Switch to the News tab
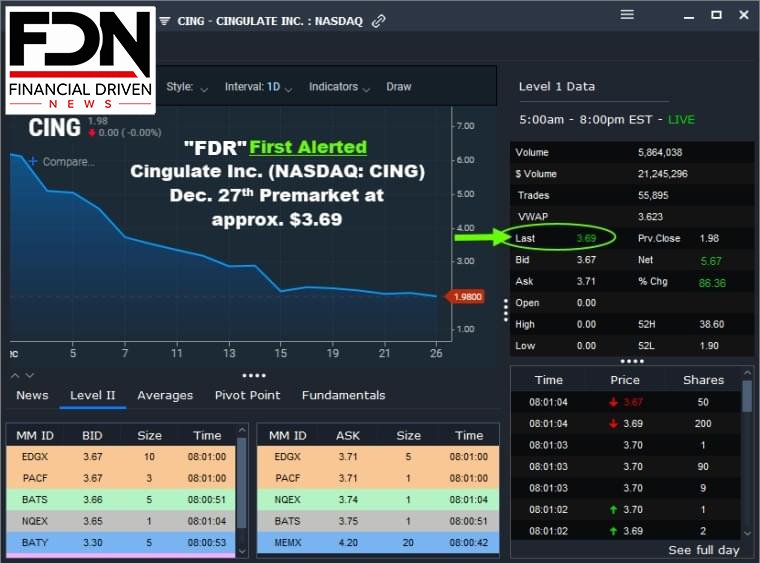Image resolution: width=760 pixels, height=563 pixels. pyautogui.click(x=32, y=395)
